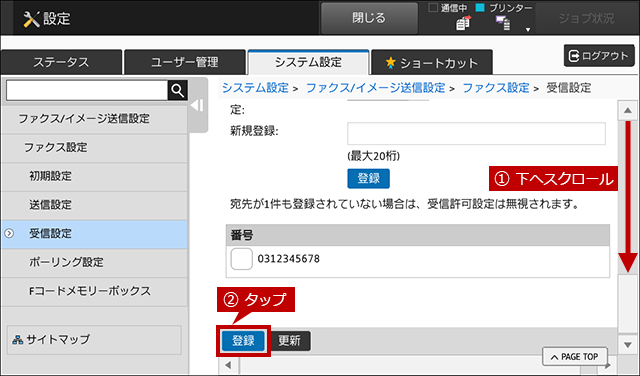Collapse the sidebar panel with arrow handle
The height and width of the screenshot is (376, 640).
pos(198,105)
